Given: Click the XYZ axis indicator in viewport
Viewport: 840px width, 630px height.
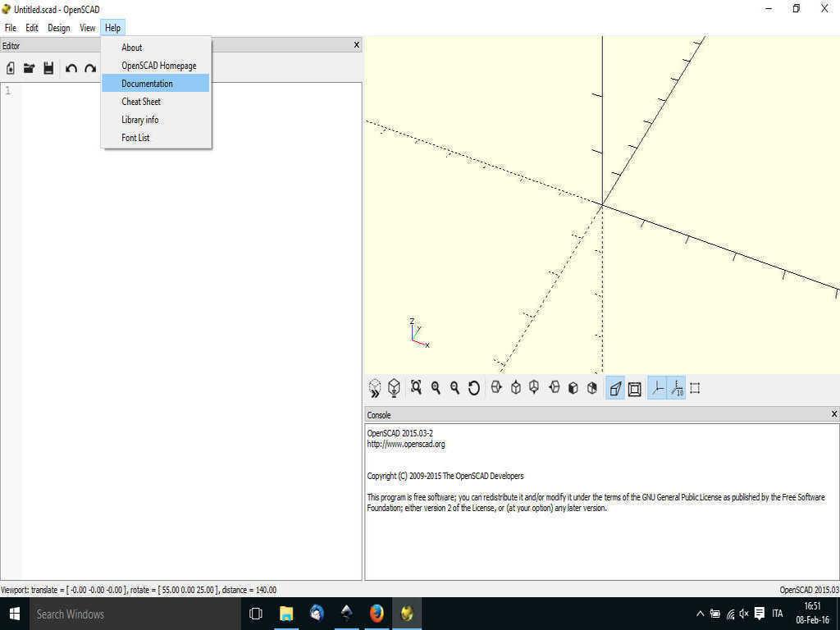Looking at the screenshot, I should point(419,333).
